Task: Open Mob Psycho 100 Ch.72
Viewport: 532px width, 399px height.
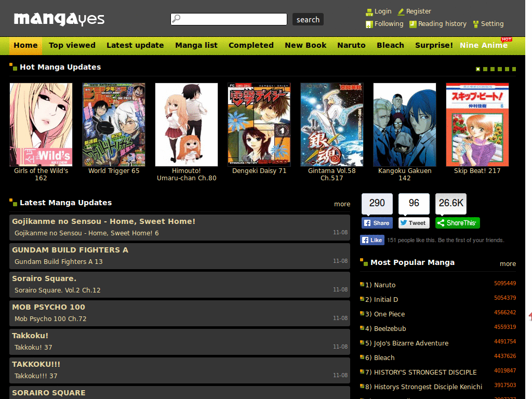Action: click(x=50, y=318)
